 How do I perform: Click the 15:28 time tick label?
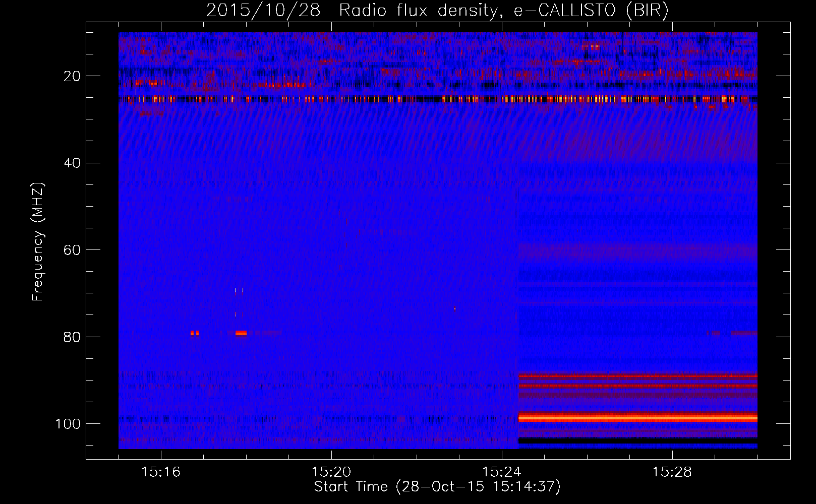672,472
